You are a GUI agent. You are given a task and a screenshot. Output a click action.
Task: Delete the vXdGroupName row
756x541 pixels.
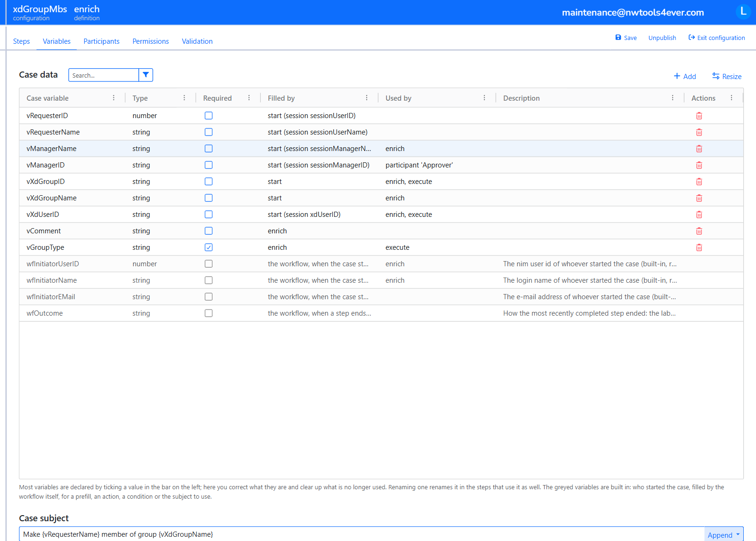[x=699, y=198]
